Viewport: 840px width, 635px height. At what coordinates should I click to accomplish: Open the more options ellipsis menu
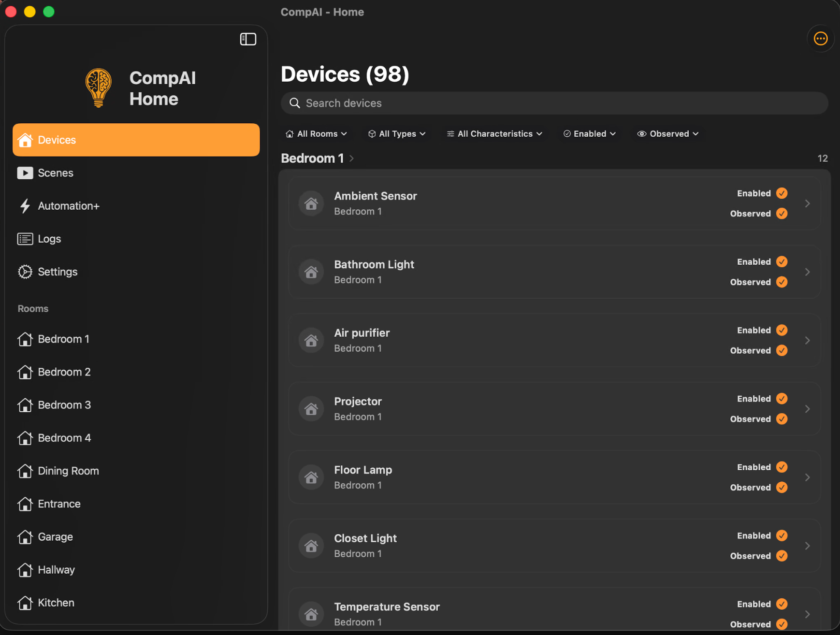tap(820, 39)
